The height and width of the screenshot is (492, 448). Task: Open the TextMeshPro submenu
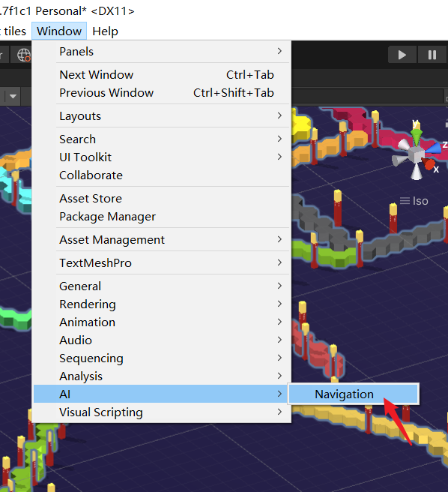[162, 263]
